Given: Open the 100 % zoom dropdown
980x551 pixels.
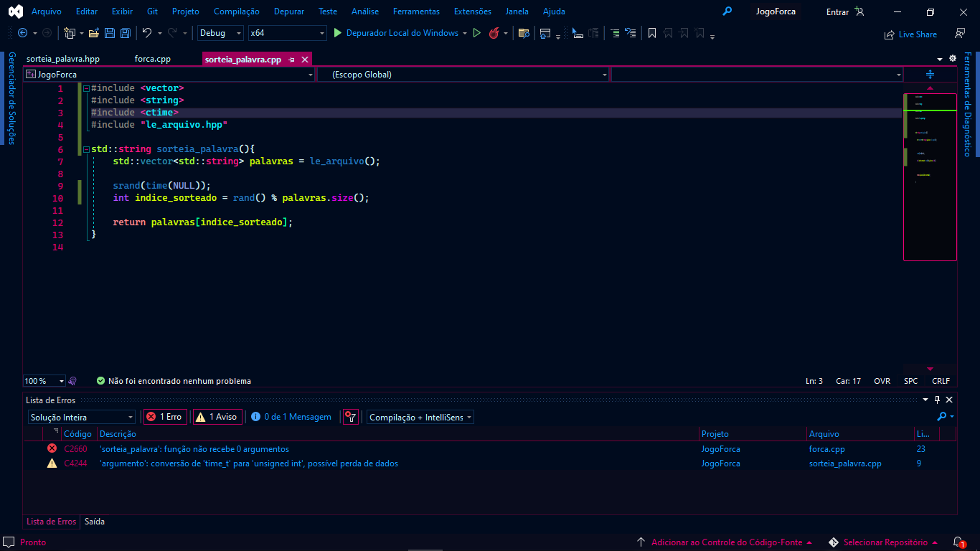Looking at the screenshot, I should pos(44,381).
